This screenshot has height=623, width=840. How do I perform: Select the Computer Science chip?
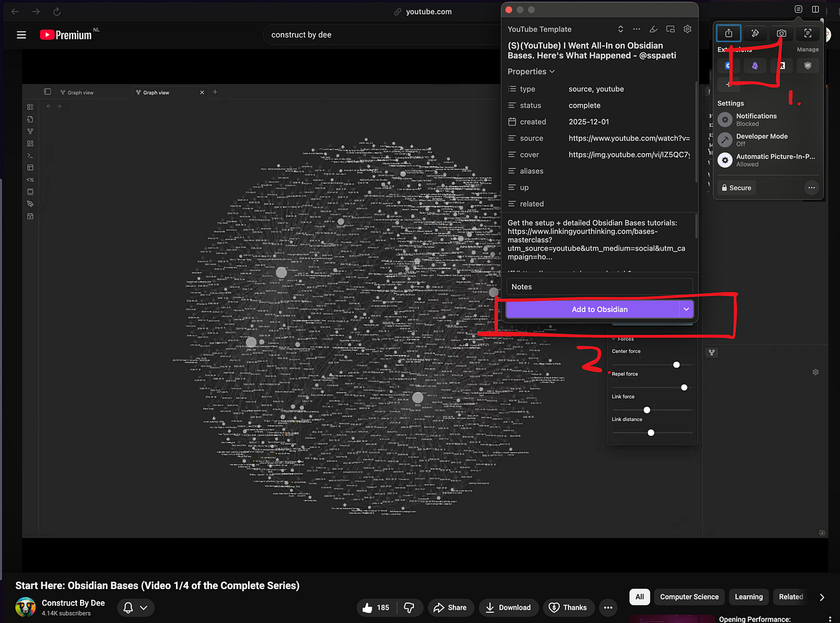click(689, 597)
